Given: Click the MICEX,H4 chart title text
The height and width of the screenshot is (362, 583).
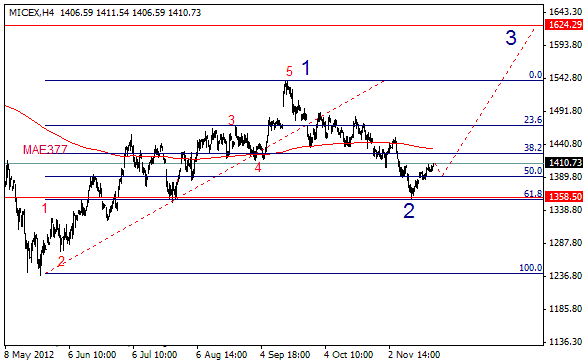Looking at the screenshot, I should point(31,13).
